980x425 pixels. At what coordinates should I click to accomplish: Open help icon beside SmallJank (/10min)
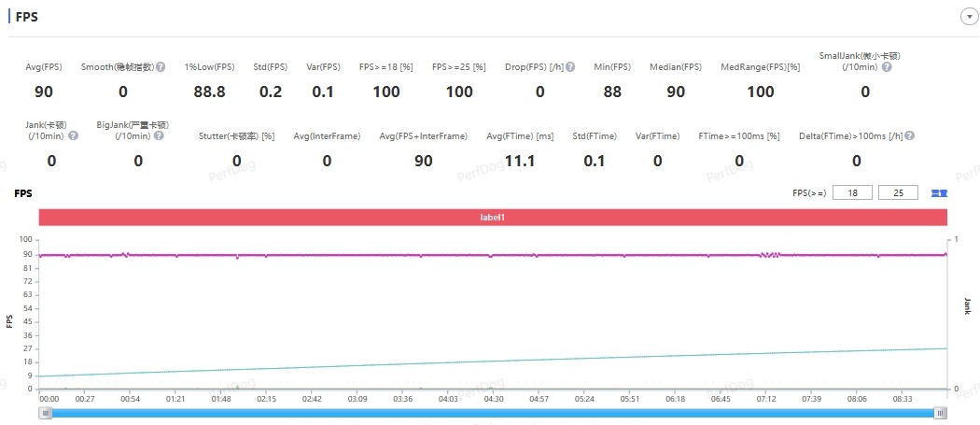(x=887, y=67)
